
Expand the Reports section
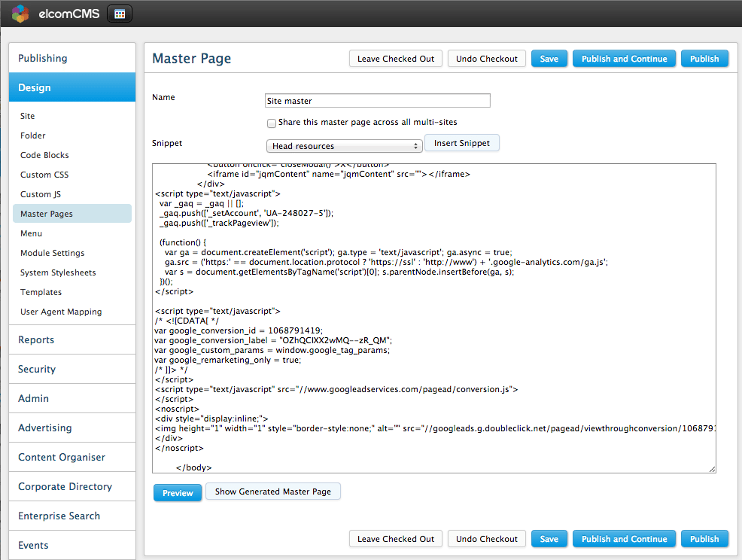[x=35, y=339]
